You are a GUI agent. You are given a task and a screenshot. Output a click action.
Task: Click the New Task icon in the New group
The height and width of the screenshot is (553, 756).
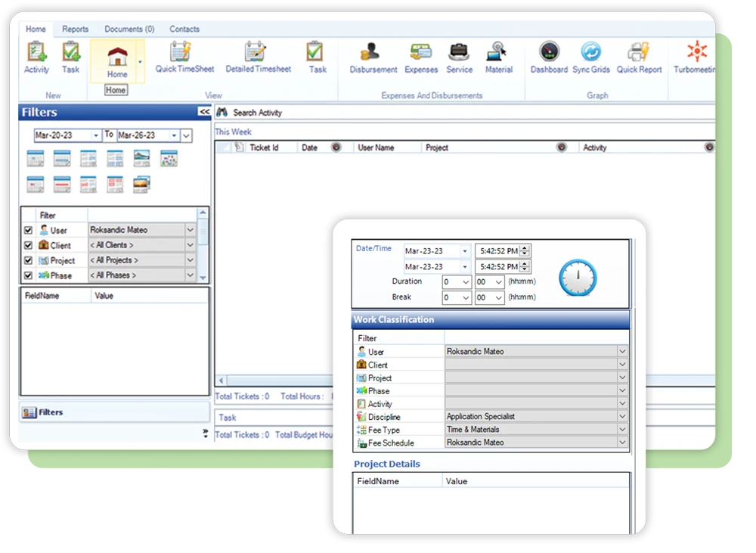point(70,52)
